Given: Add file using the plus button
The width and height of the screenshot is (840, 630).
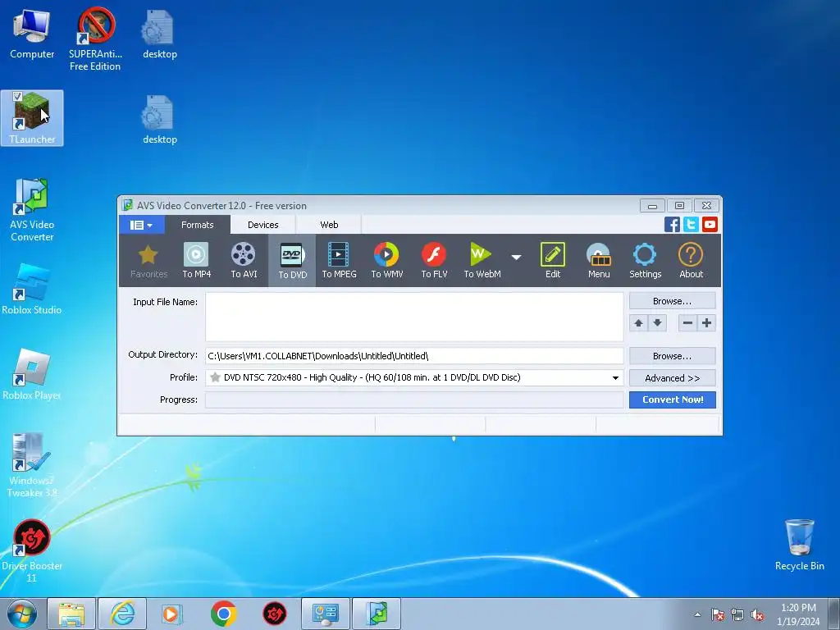Looking at the screenshot, I should tap(706, 323).
